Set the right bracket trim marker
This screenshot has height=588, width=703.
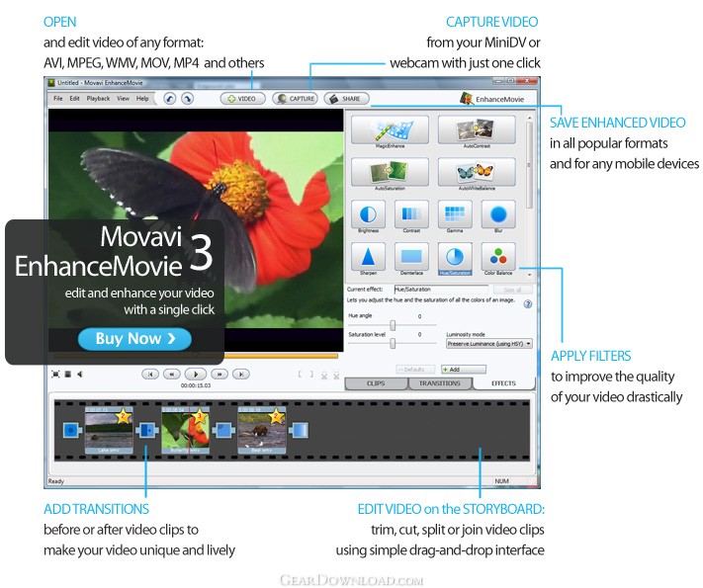[312, 375]
